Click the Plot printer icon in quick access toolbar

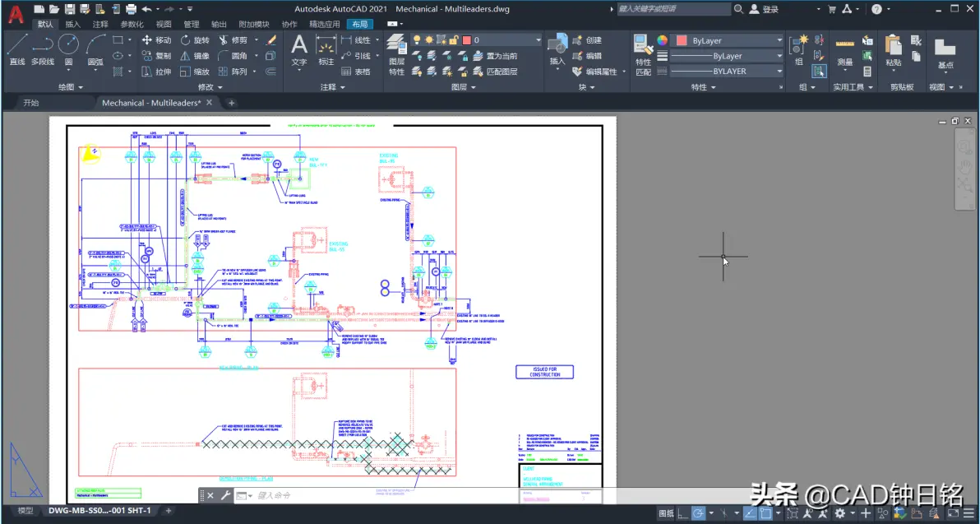click(131, 9)
